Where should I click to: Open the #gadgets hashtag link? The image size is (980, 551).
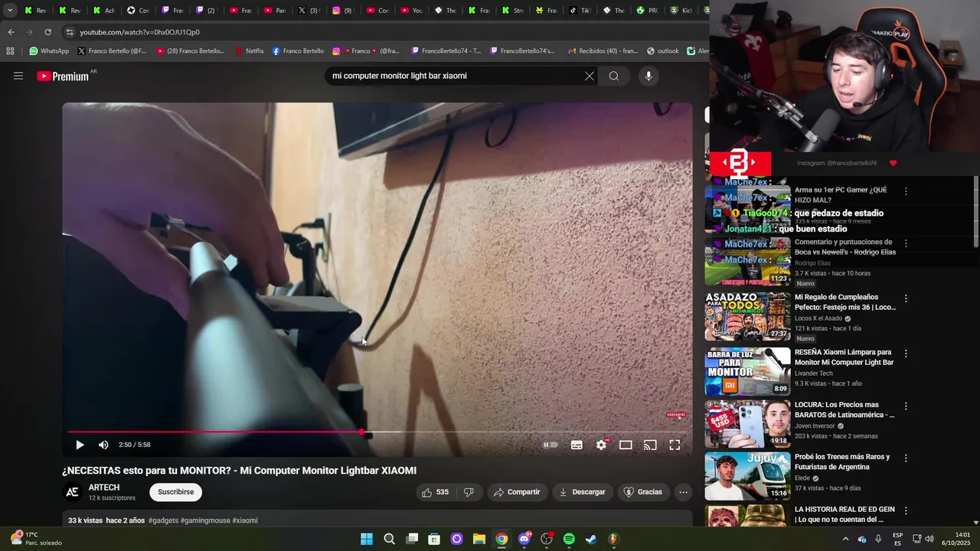[x=163, y=520]
